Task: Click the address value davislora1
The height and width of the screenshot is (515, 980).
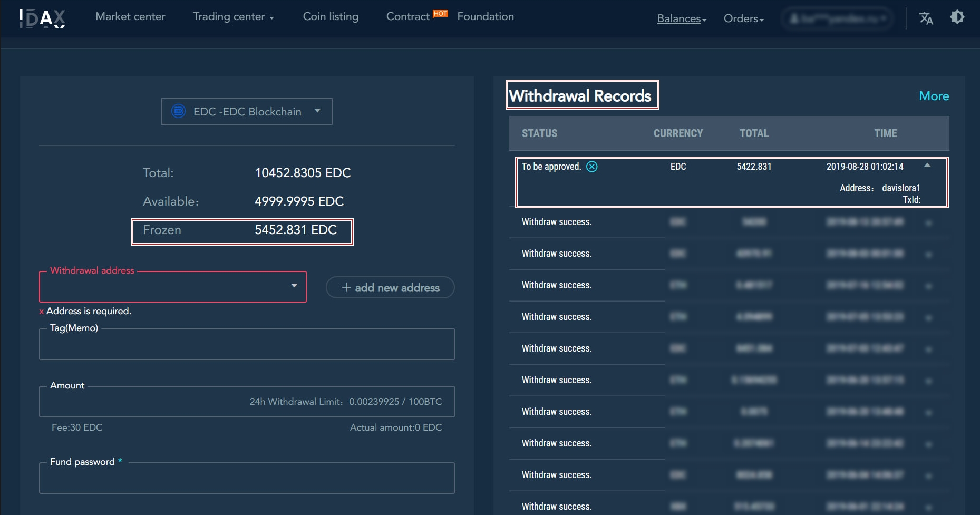Action: [901, 188]
